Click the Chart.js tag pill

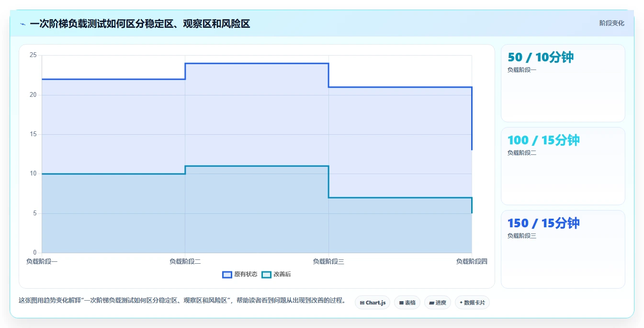pyautogui.click(x=373, y=303)
